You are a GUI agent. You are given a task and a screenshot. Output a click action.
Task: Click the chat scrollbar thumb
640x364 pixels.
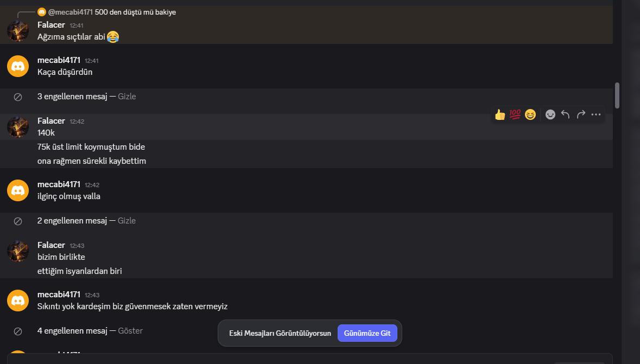point(617,95)
